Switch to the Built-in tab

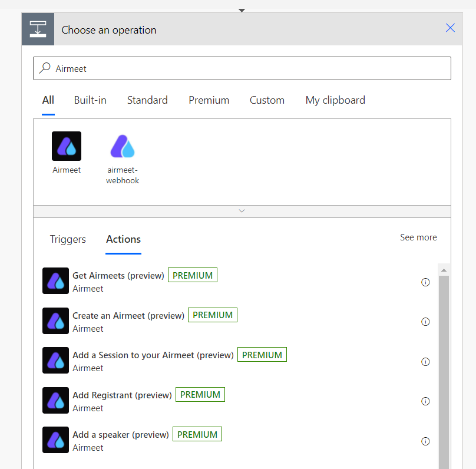[x=90, y=100]
